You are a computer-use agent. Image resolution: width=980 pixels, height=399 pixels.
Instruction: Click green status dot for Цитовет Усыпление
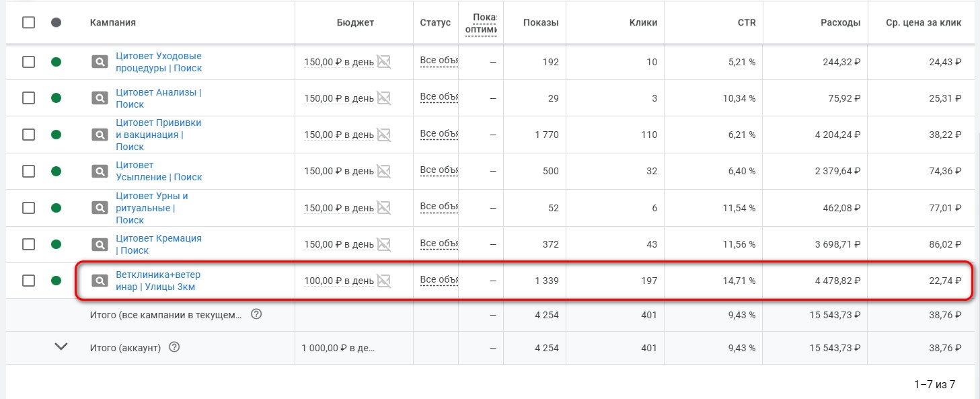(56, 171)
